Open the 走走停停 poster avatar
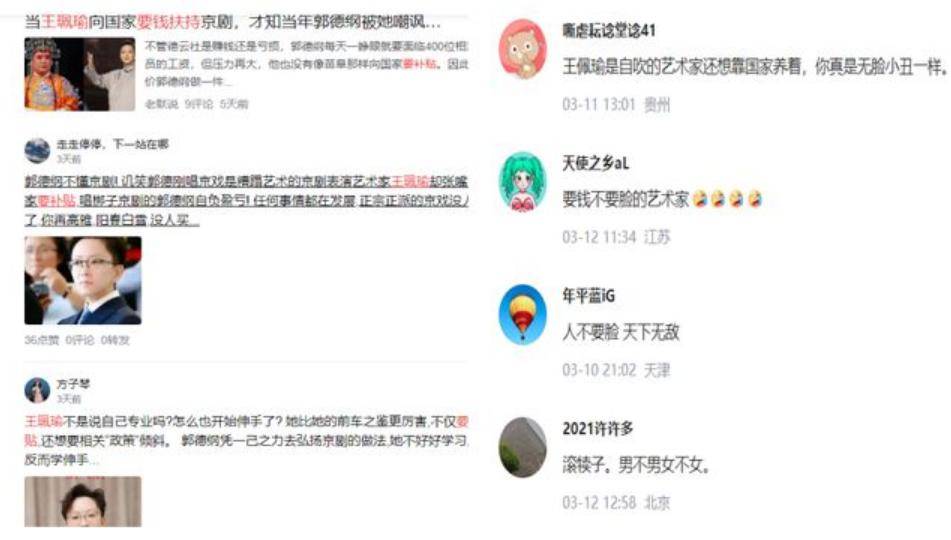This screenshot has width=951, height=540. tap(37, 150)
